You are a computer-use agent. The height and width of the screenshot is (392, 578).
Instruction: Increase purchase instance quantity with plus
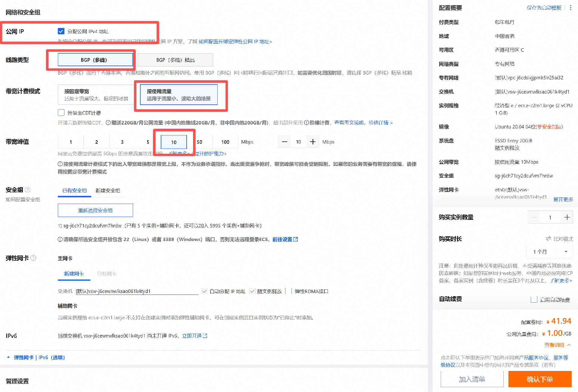point(567,217)
